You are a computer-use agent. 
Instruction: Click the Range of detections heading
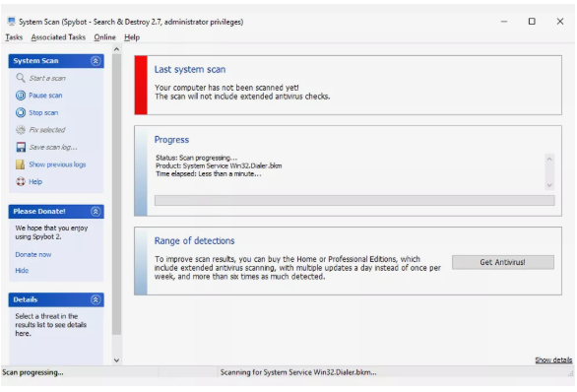point(194,240)
